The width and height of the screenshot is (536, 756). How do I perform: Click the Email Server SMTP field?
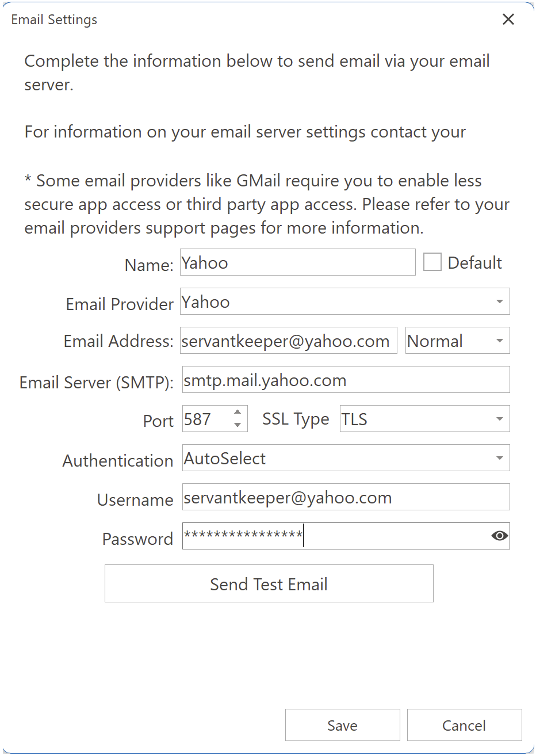pos(346,379)
